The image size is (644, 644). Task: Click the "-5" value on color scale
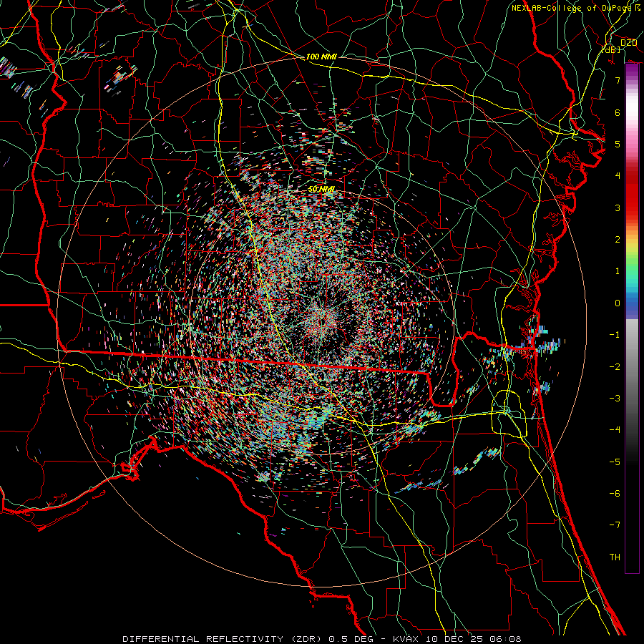tap(615, 462)
